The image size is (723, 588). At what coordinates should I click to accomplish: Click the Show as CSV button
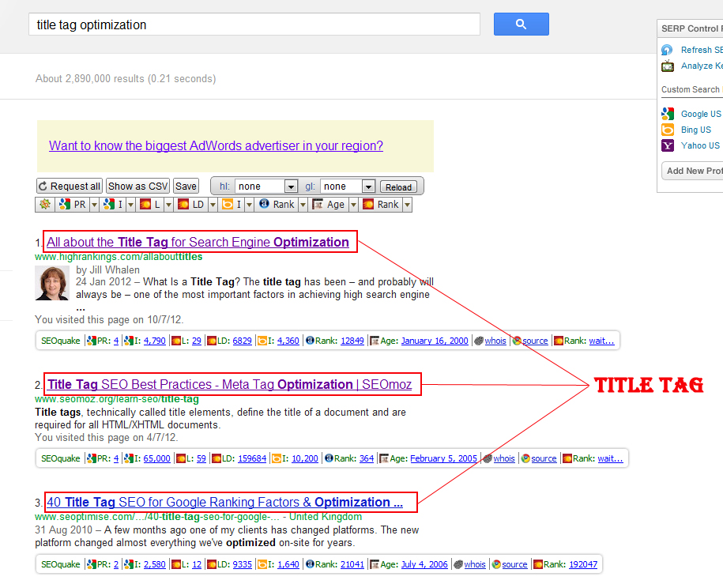click(x=138, y=187)
